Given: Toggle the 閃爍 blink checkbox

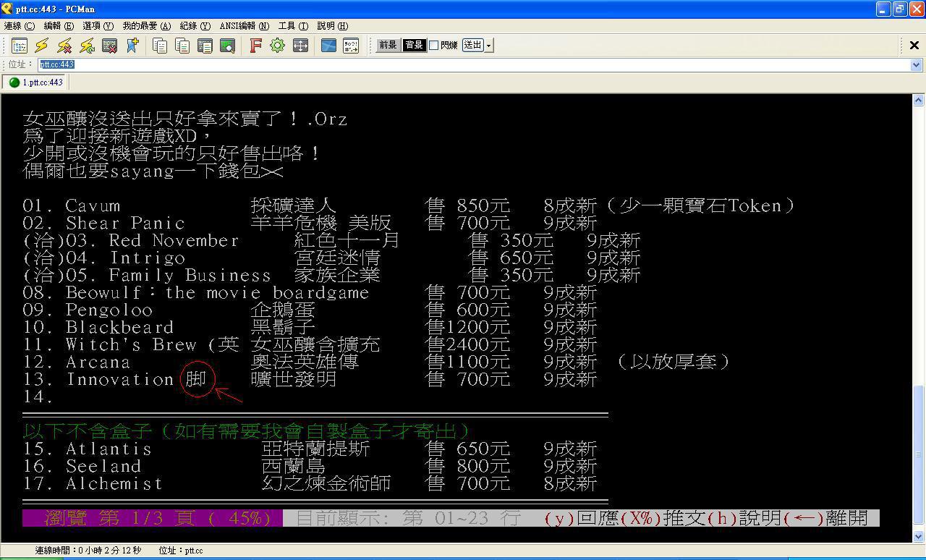Looking at the screenshot, I should [433, 46].
